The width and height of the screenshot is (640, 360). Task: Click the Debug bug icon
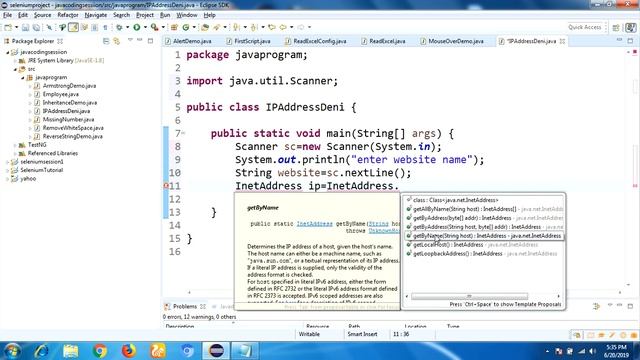click(119, 27)
